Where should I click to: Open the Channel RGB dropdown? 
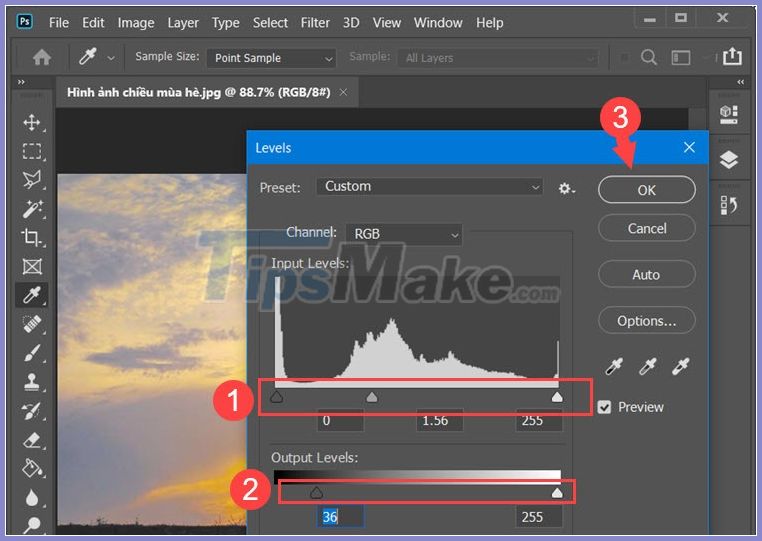(x=404, y=234)
